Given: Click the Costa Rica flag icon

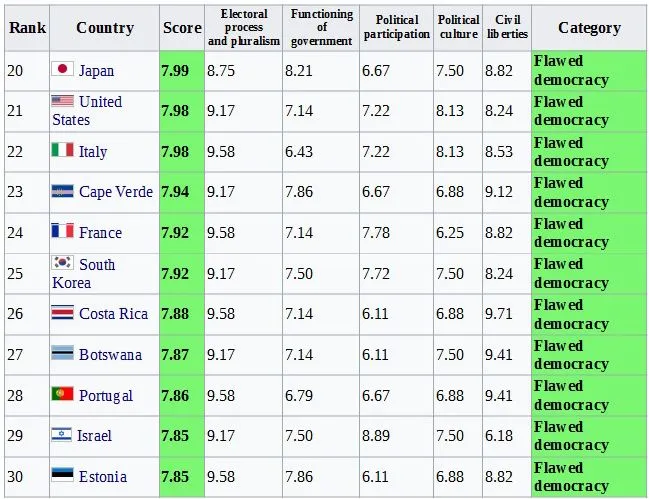Looking at the screenshot, I should click(63, 313).
